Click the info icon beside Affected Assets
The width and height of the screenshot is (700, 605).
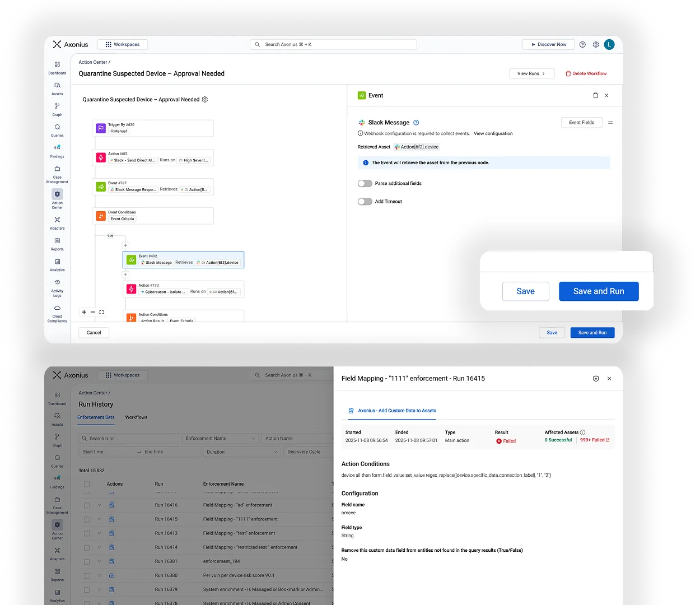click(582, 432)
